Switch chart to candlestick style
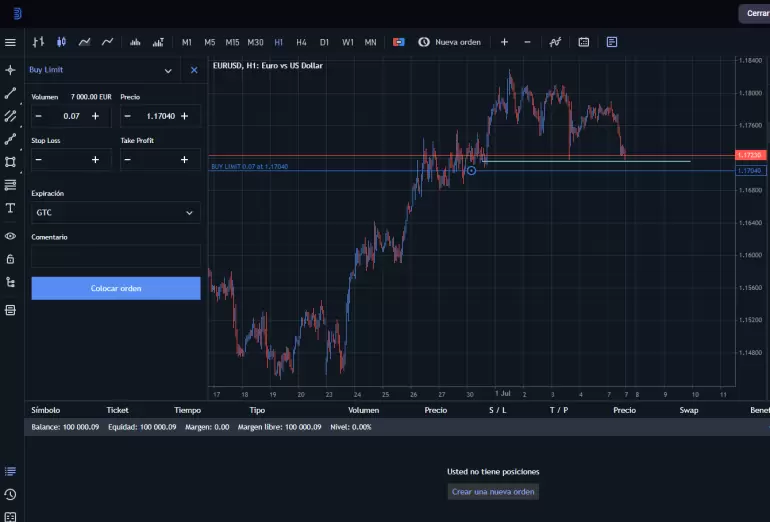 coord(61,42)
